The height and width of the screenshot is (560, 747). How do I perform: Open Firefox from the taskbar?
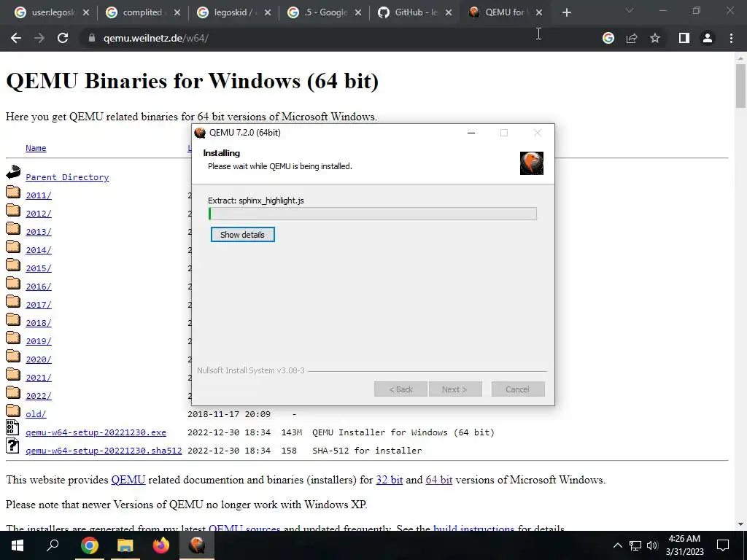(x=161, y=545)
